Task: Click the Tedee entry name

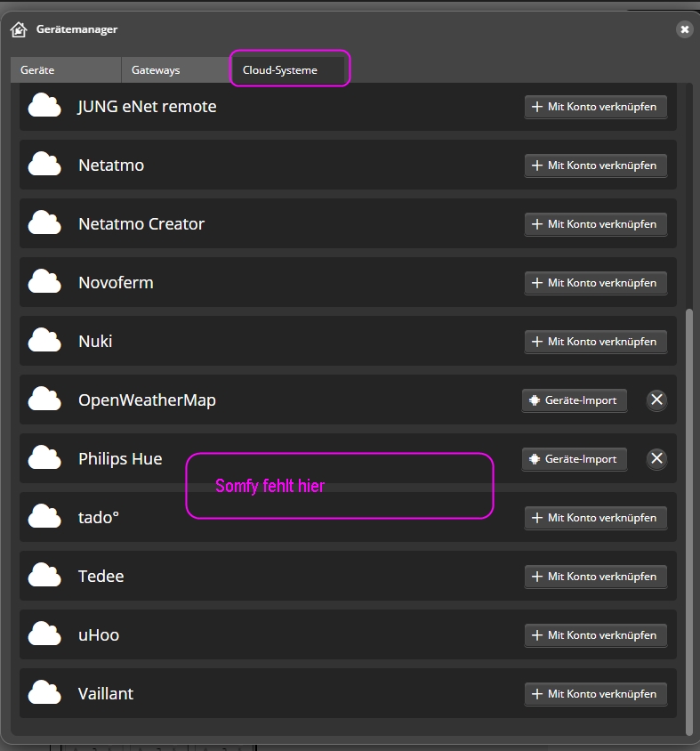Action: (x=101, y=577)
